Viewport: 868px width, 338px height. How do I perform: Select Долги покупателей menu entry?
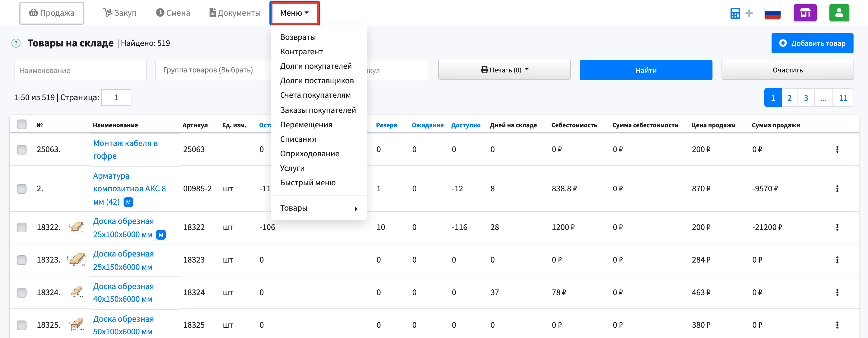pyautogui.click(x=316, y=66)
